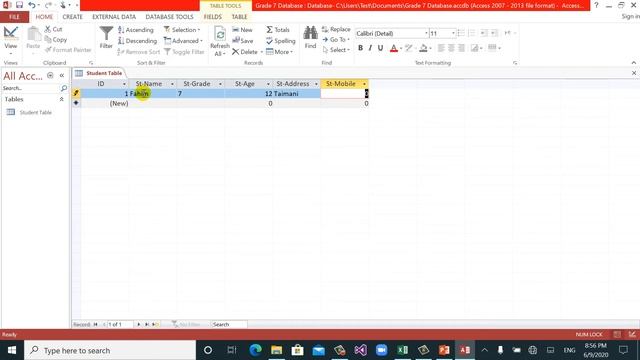The width and height of the screenshot is (640, 360).
Task: Run Spelling check
Action: click(x=280, y=41)
